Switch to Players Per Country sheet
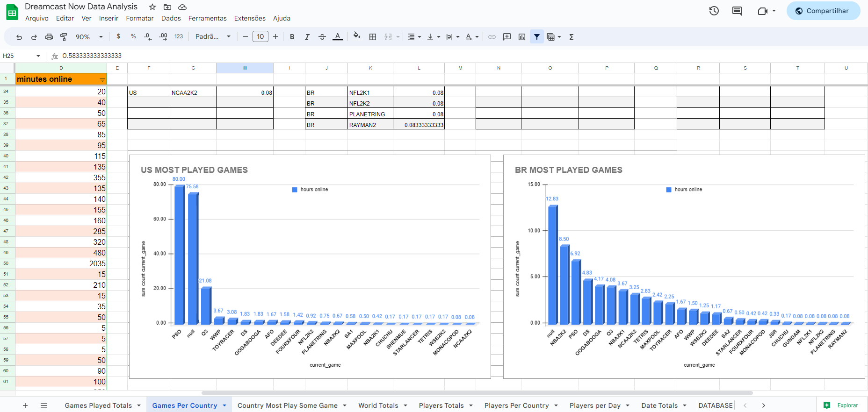The height and width of the screenshot is (412, 868). point(516,405)
